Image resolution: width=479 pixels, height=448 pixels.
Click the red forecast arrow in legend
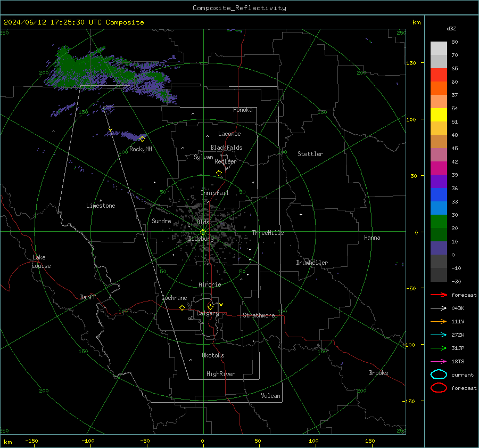coord(439,295)
